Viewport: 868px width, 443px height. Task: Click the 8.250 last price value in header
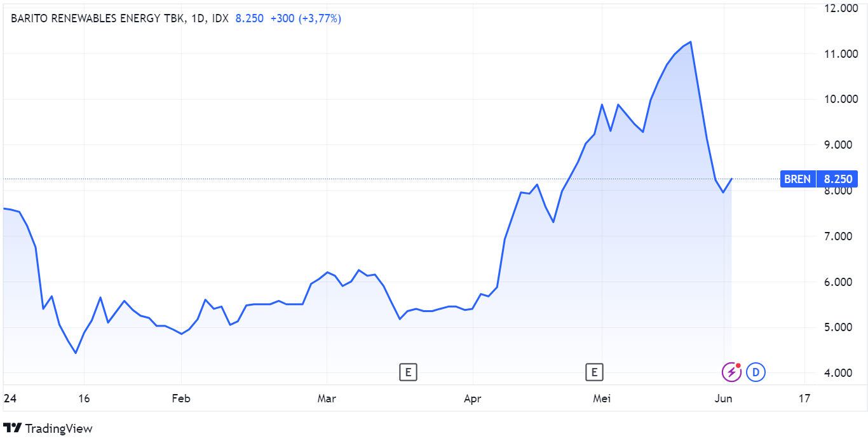click(249, 18)
